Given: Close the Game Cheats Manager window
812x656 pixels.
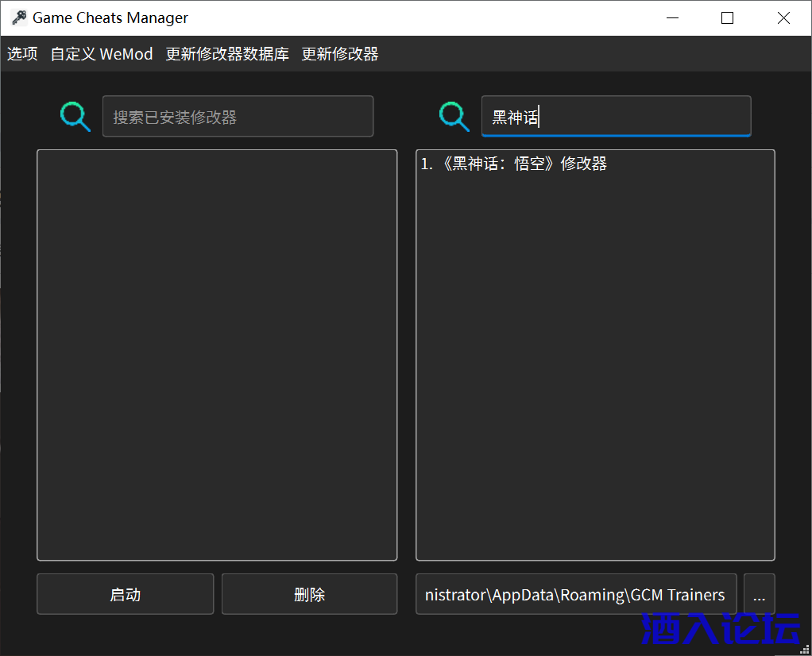Looking at the screenshot, I should [783, 18].
